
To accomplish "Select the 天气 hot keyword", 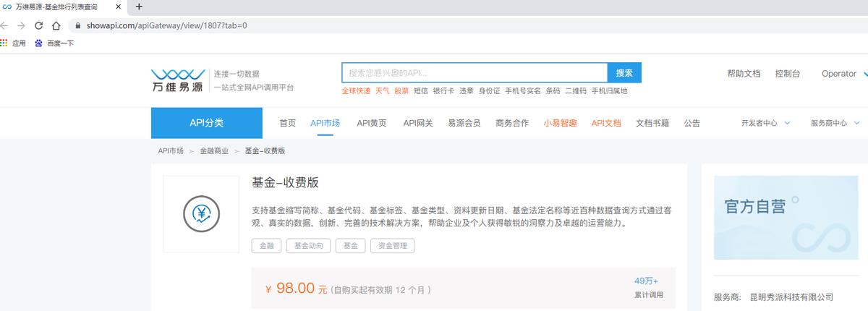I will pyautogui.click(x=382, y=91).
